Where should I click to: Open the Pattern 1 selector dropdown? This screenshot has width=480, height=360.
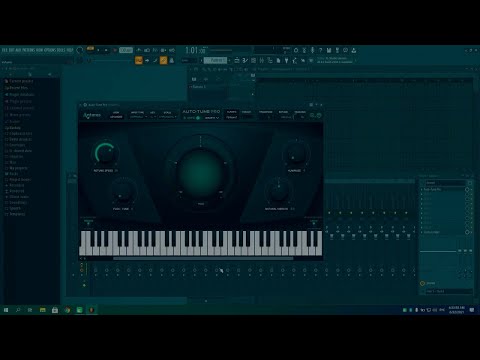tap(216, 60)
